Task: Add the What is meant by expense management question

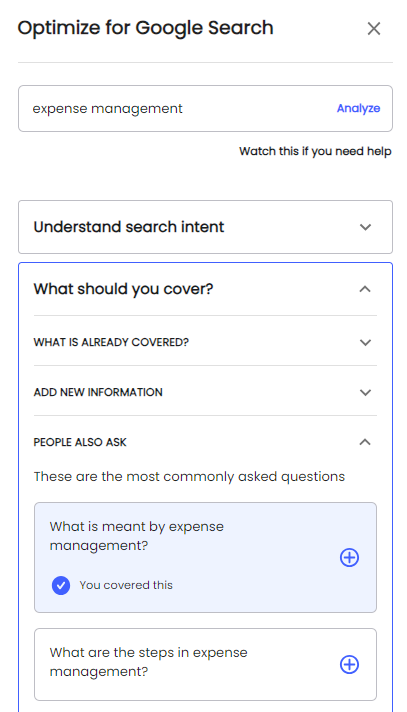Action: [349, 558]
